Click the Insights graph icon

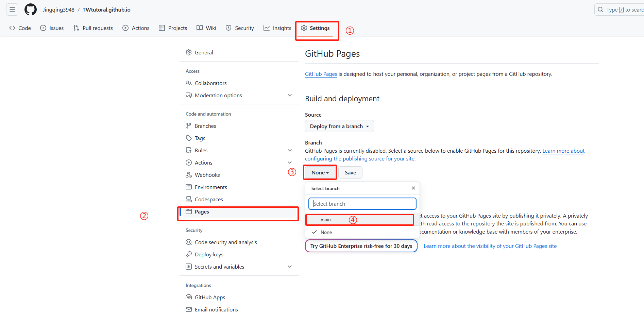267,28
